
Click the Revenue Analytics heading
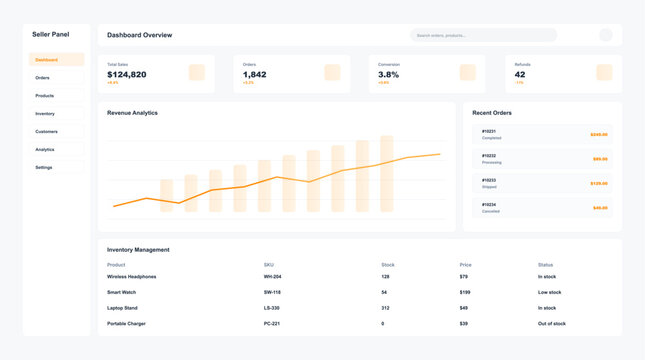[x=132, y=113]
